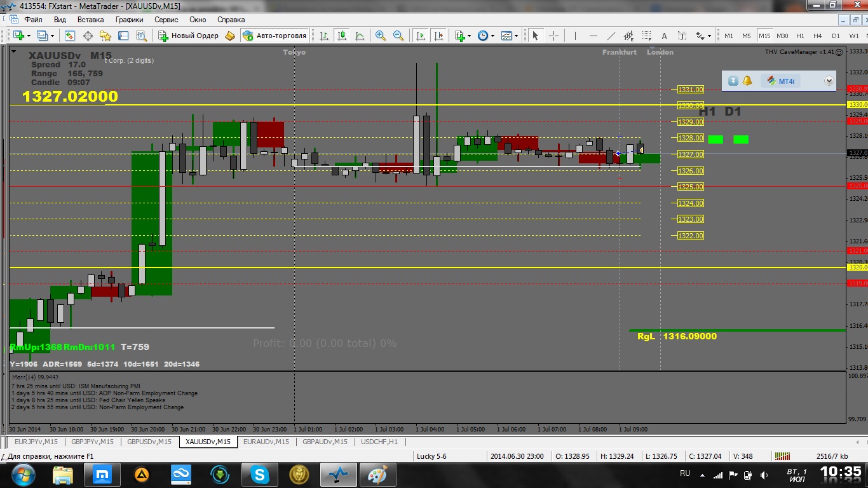This screenshot has width=868, height=488.
Task: Click the Новый Ордер button
Action: coord(188,36)
